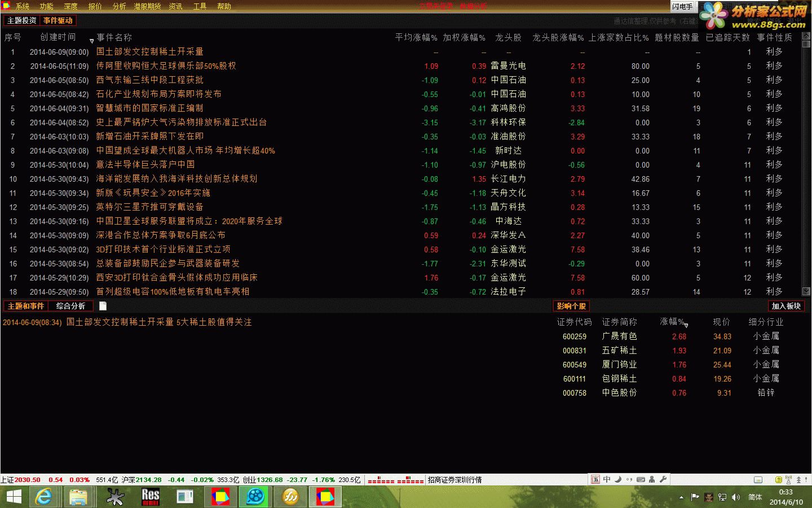Screen dimensions: 812x508
Task: Select event 西气东输三线中段工程获批
Action: click(149, 80)
